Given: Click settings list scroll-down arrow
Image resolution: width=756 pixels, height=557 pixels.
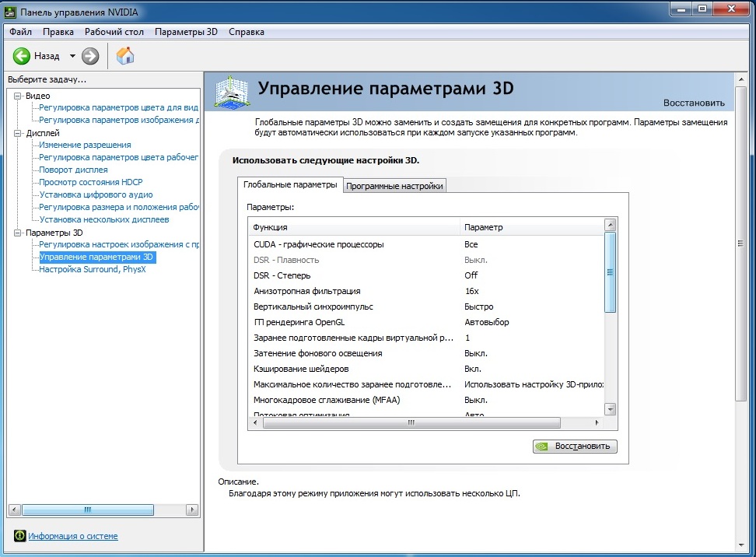Looking at the screenshot, I should point(611,409).
